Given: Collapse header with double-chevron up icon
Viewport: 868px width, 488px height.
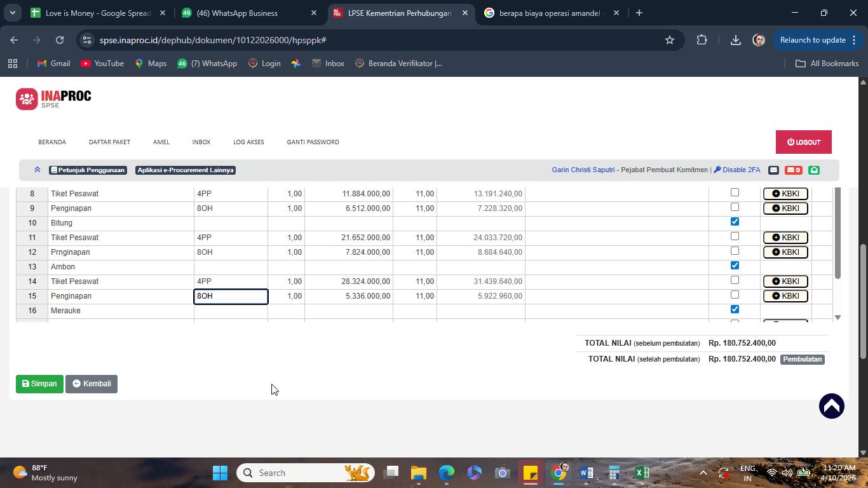Looking at the screenshot, I should coord(37,170).
